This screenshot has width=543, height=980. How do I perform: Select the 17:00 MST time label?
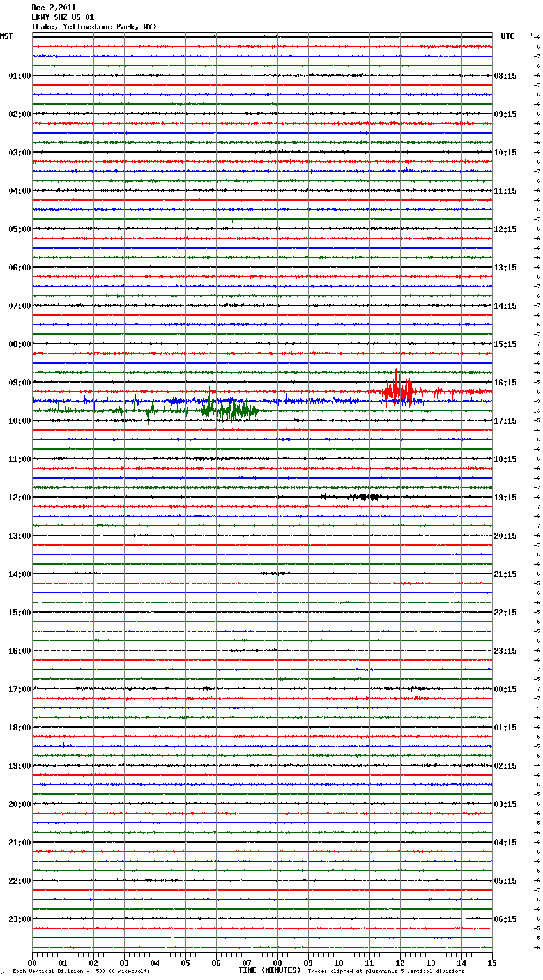pos(19,689)
